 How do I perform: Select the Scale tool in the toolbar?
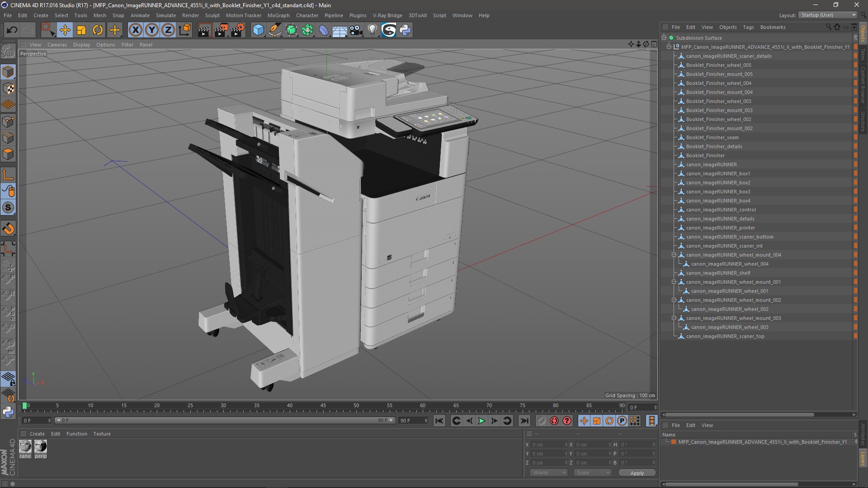(81, 30)
